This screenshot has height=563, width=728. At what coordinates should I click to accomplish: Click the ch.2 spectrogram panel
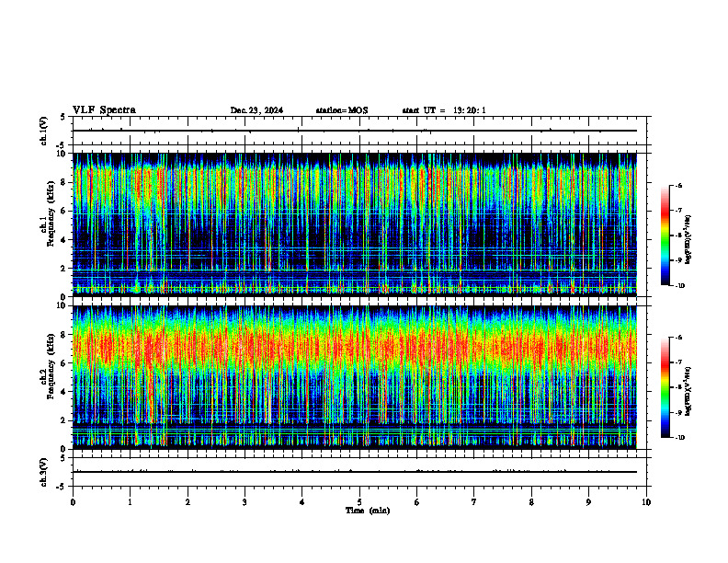(355, 377)
